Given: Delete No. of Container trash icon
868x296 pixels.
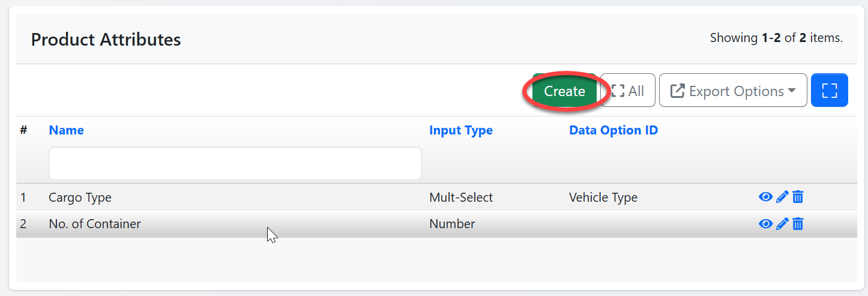Looking at the screenshot, I should coord(798,224).
